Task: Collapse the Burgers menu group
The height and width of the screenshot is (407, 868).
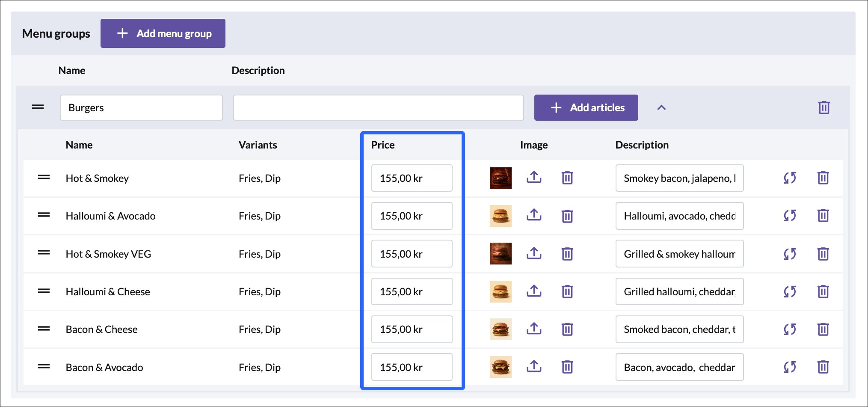Action: 661,107
